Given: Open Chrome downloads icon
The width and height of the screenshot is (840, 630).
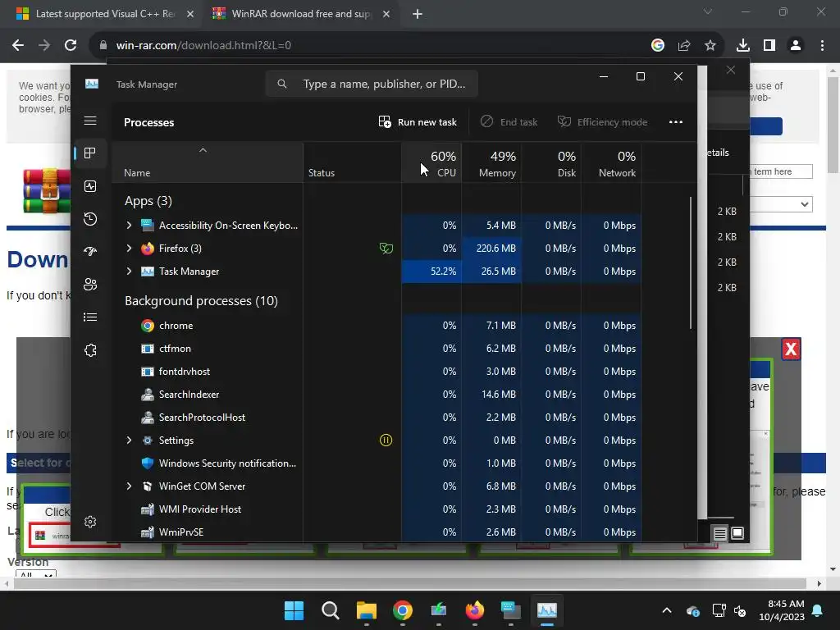Looking at the screenshot, I should 743,46.
